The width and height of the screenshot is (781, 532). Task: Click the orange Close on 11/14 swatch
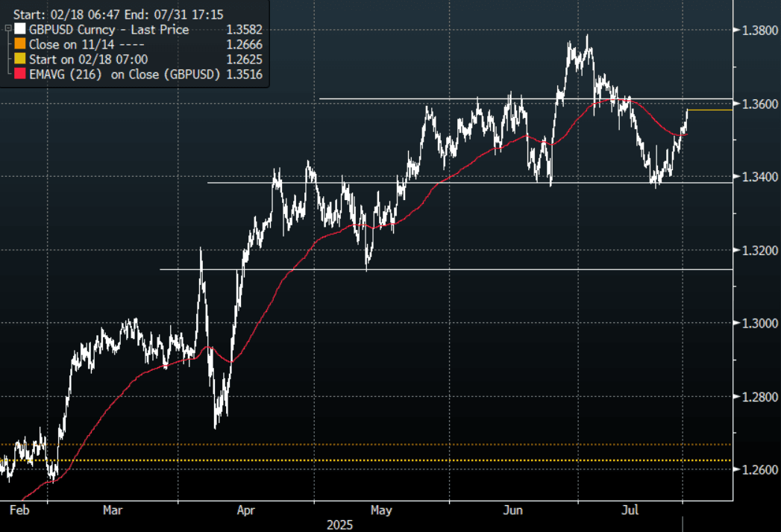click(19, 44)
